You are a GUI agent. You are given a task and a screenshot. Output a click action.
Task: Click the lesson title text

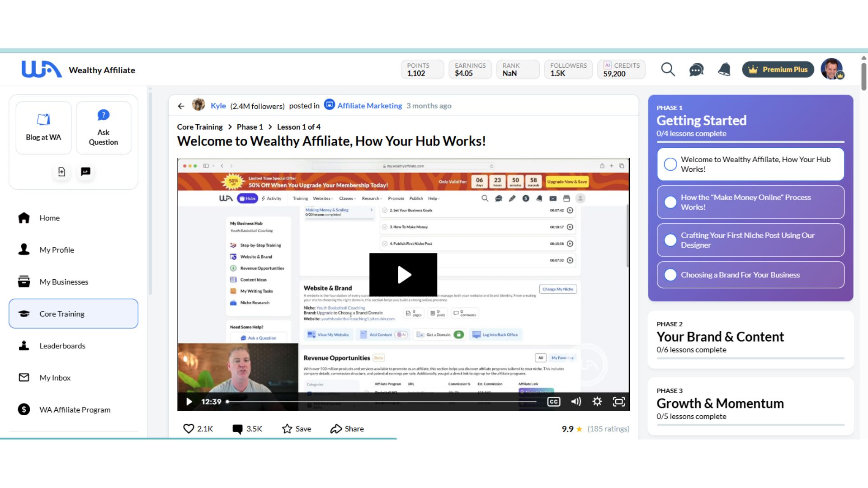coord(331,141)
